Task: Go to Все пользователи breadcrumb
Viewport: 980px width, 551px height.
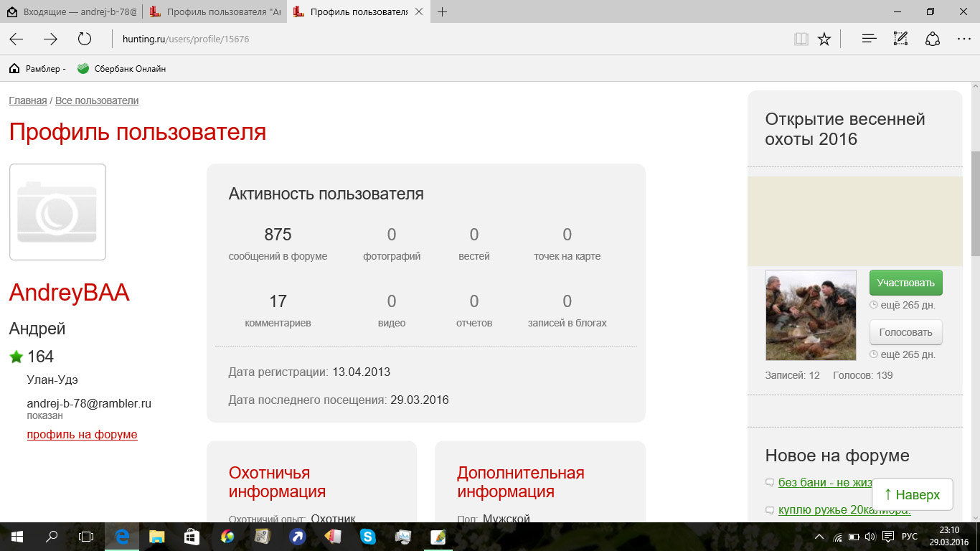Action: [x=97, y=100]
